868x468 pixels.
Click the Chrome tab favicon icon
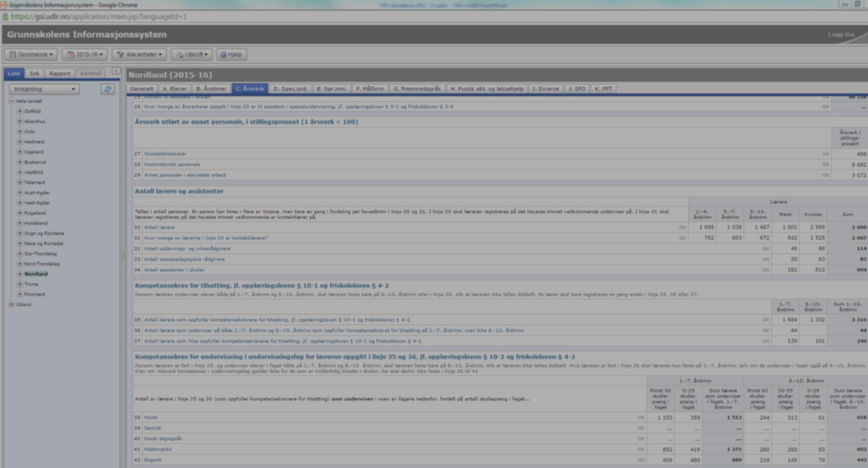click(x=3, y=5)
